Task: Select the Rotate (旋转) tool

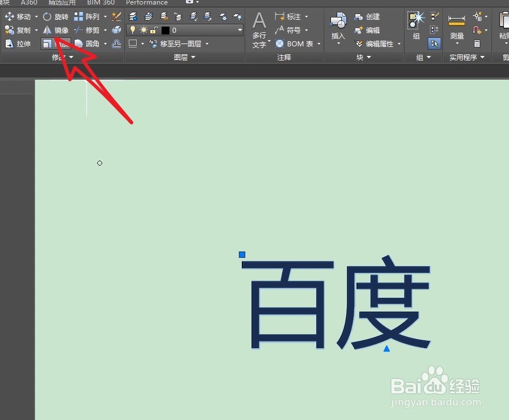Action: pyautogui.click(x=55, y=16)
